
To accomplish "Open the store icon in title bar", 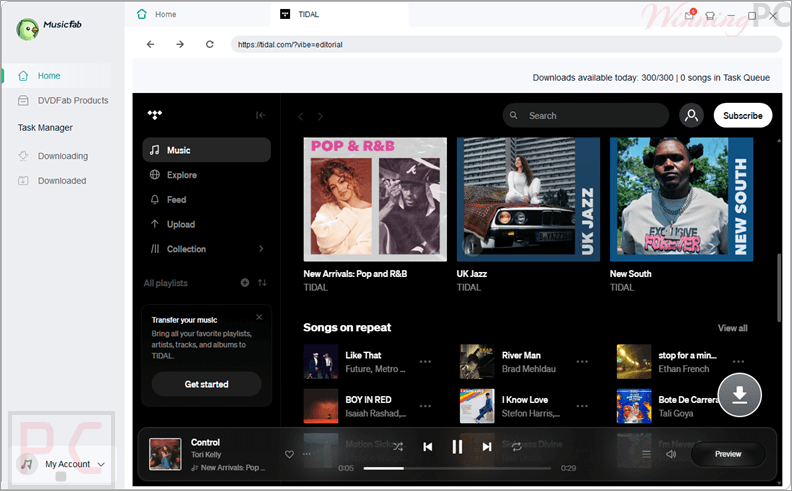I will coord(710,16).
